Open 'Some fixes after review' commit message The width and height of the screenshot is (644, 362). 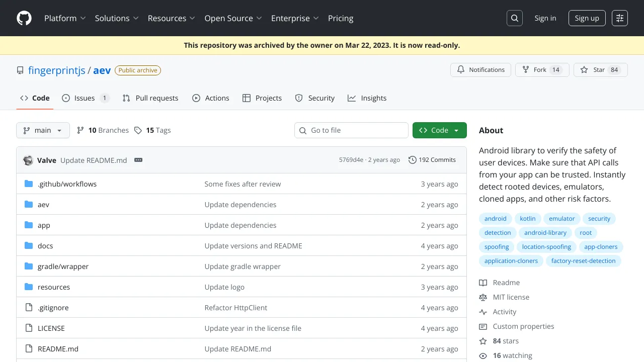(243, 184)
